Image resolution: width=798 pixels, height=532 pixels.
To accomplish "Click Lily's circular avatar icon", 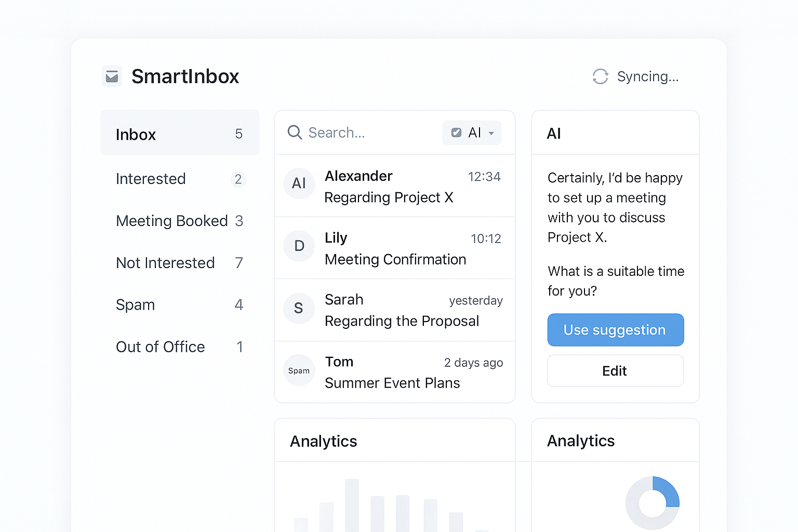I will pyautogui.click(x=299, y=246).
